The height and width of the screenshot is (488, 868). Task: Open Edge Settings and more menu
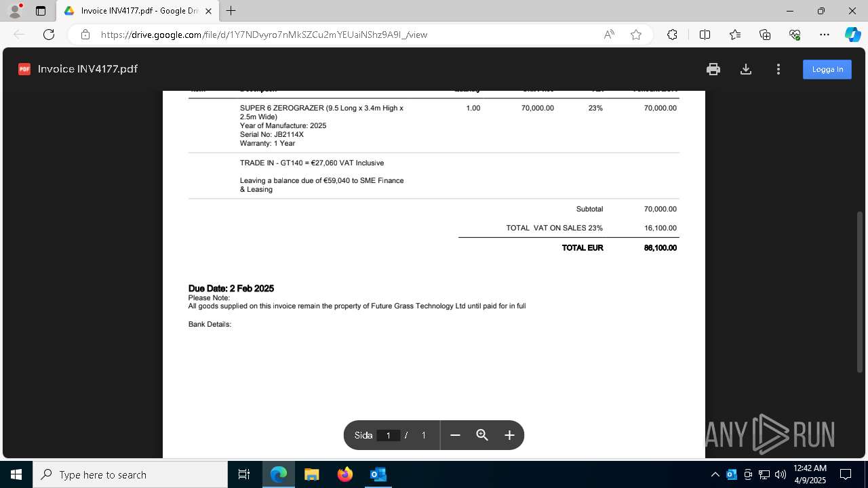[825, 35]
